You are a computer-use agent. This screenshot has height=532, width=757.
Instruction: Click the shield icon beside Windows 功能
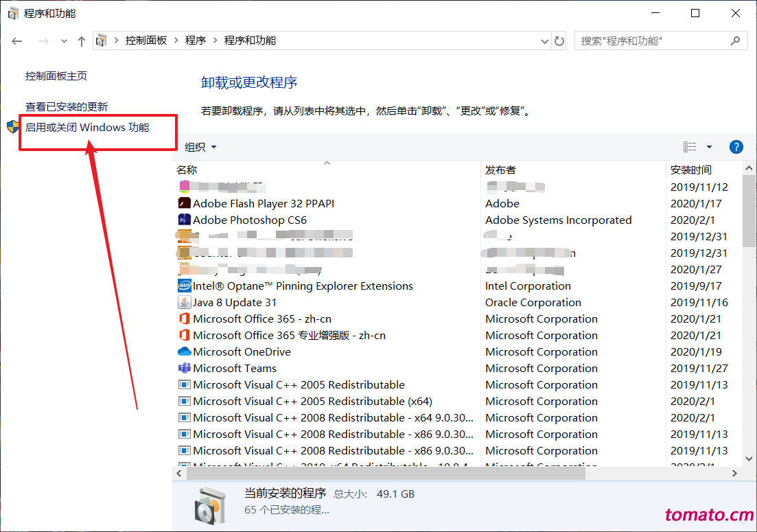tap(13, 127)
